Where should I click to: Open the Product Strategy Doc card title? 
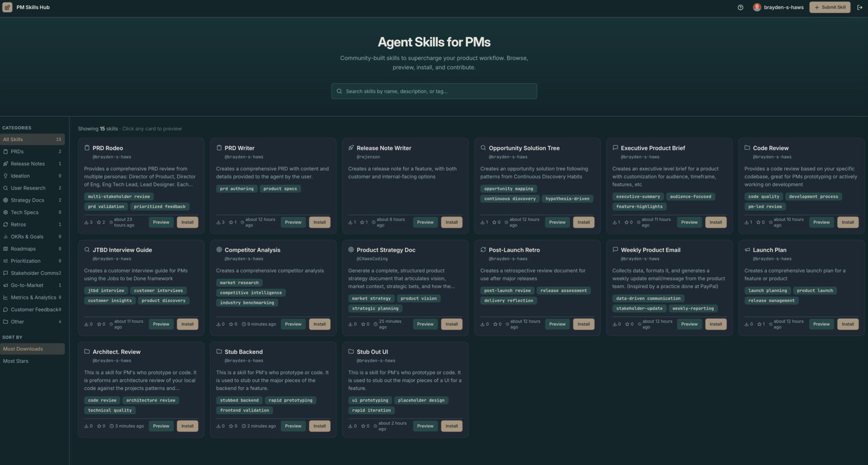pos(386,250)
